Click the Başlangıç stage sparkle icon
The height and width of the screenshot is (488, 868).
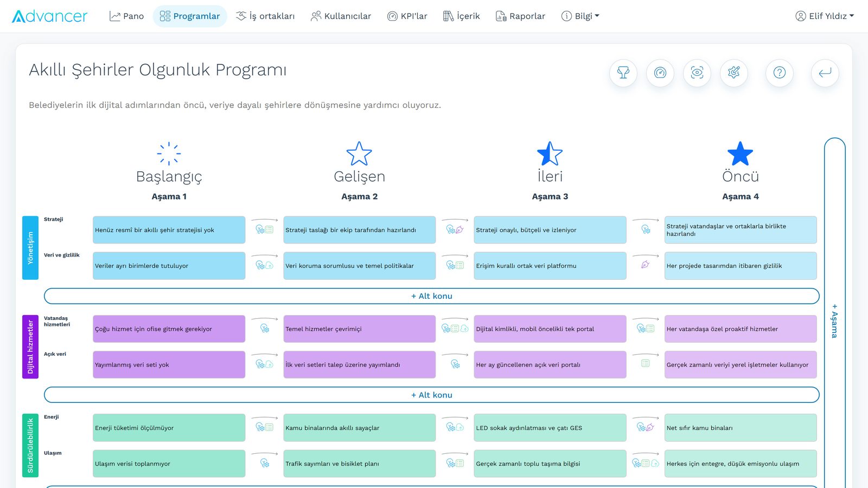[169, 153]
